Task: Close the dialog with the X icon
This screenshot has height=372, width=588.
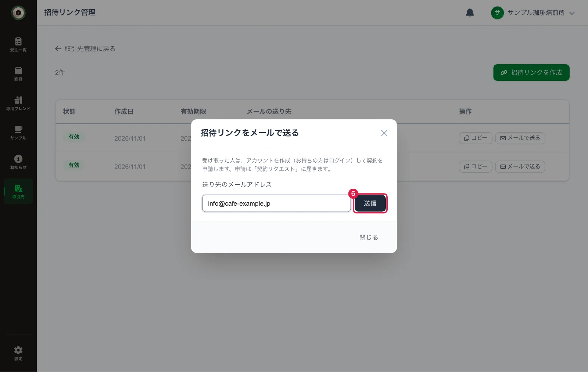Action: pos(384,133)
